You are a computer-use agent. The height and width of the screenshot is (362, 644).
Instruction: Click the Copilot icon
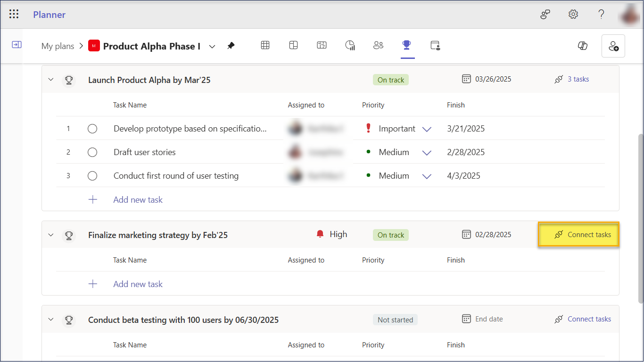(x=583, y=46)
